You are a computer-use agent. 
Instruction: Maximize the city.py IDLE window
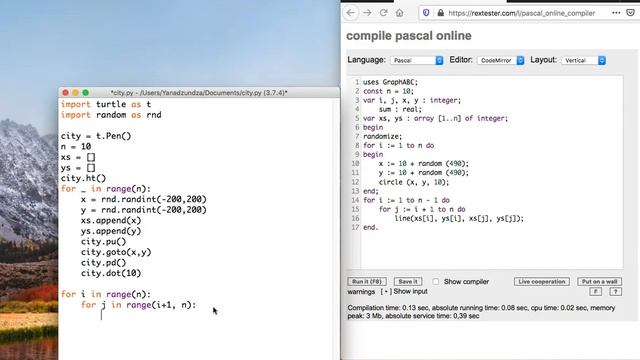[85, 93]
